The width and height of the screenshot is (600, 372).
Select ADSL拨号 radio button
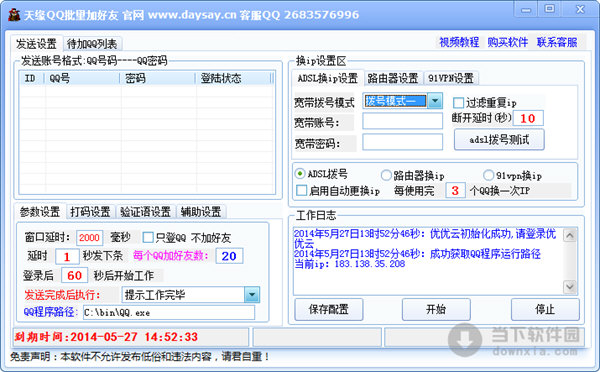click(x=300, y=174)
